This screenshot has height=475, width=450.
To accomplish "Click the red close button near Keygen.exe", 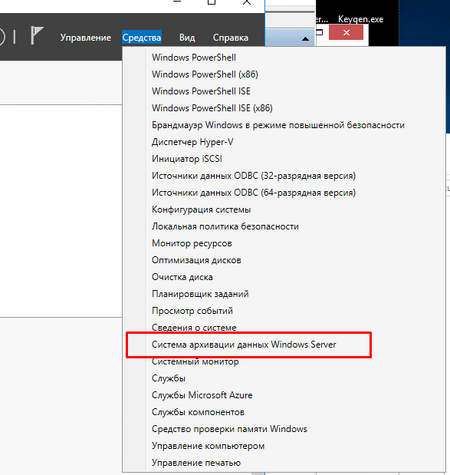I will tap(346, 33).
